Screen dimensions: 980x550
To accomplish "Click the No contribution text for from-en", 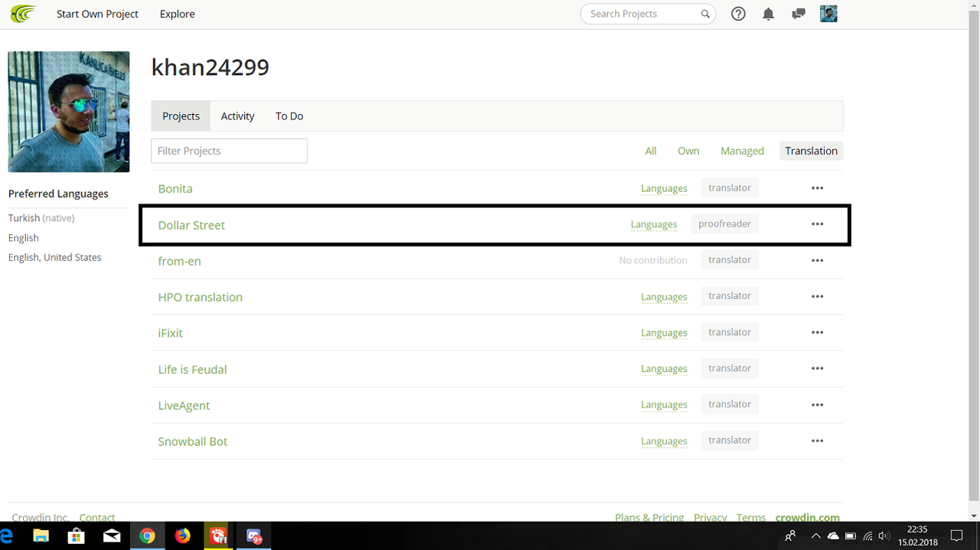I will click(653, 260).
